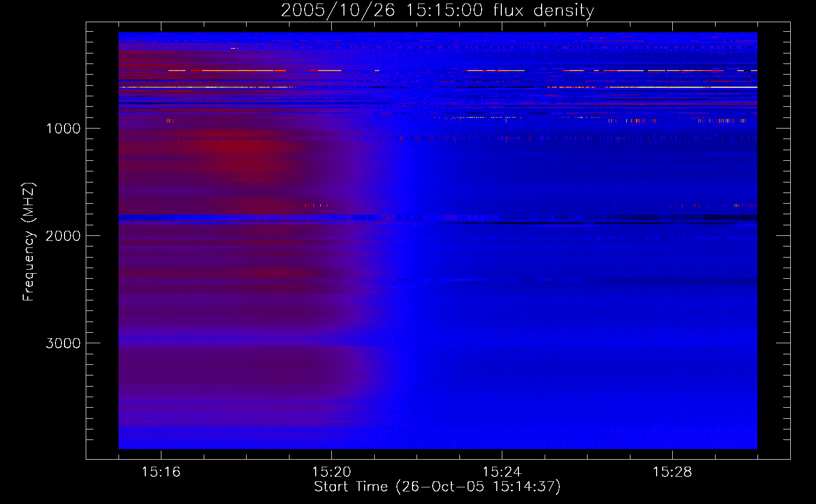
Task: Click the 15:24 time tick label
Action: pyautogui.click(x=502, y=472)
